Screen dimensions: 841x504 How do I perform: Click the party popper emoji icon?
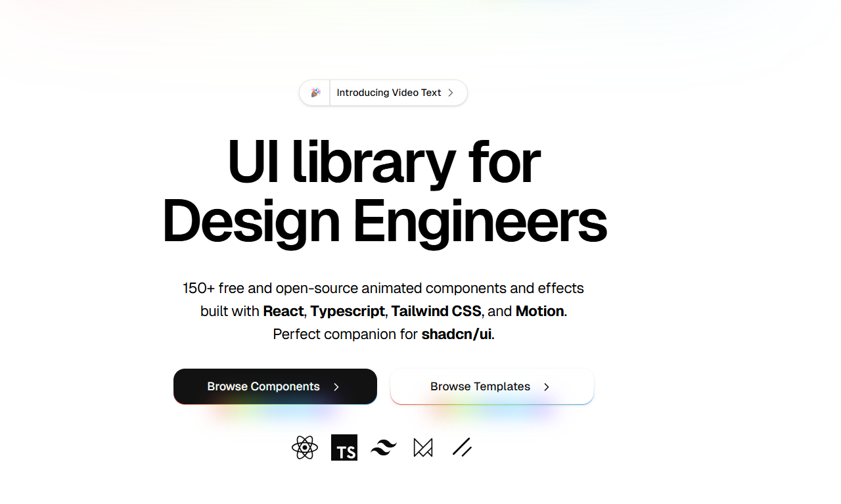point(315,93)
